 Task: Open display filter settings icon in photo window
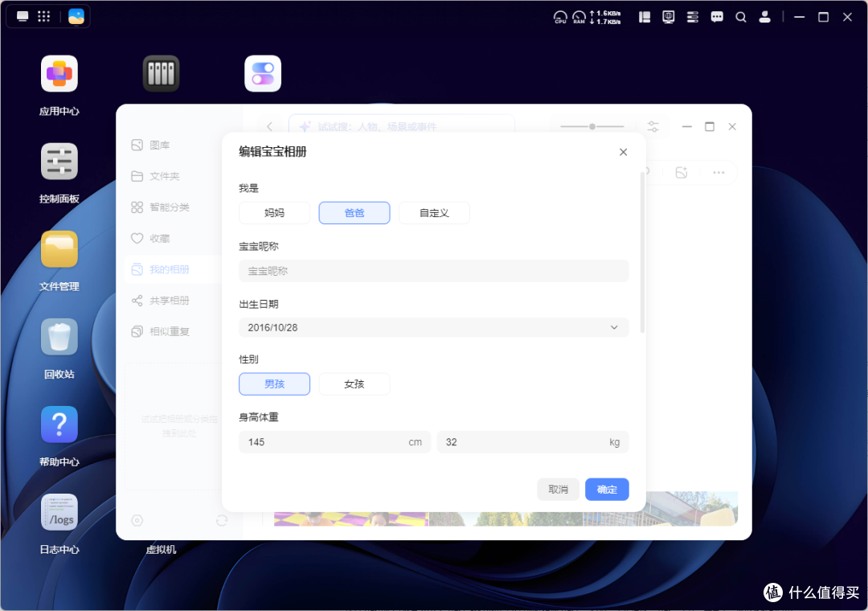pos(653,127)
